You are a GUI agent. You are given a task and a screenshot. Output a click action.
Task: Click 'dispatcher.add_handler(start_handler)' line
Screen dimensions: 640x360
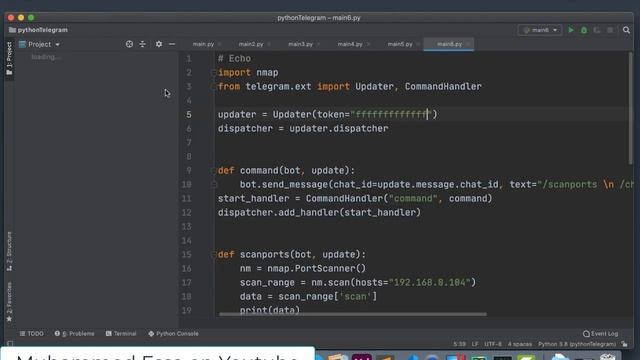point(319,213)
